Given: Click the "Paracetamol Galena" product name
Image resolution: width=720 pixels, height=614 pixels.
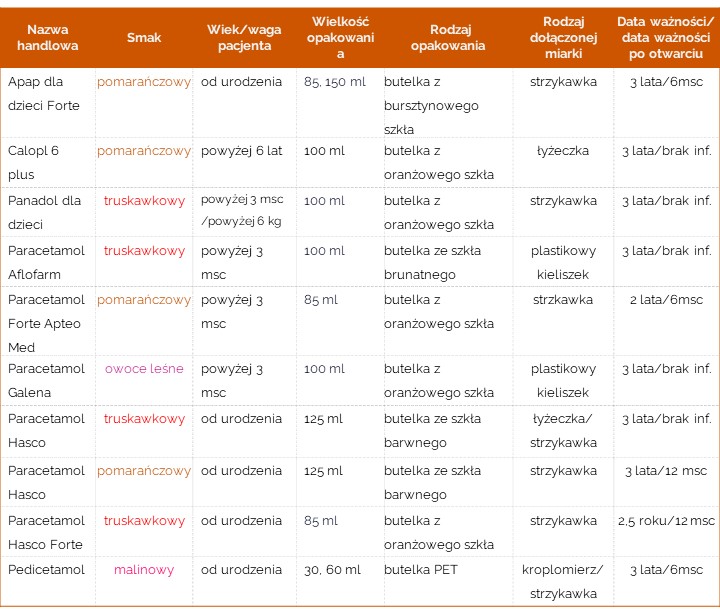Looking at the screenshot, I should 47,381.
